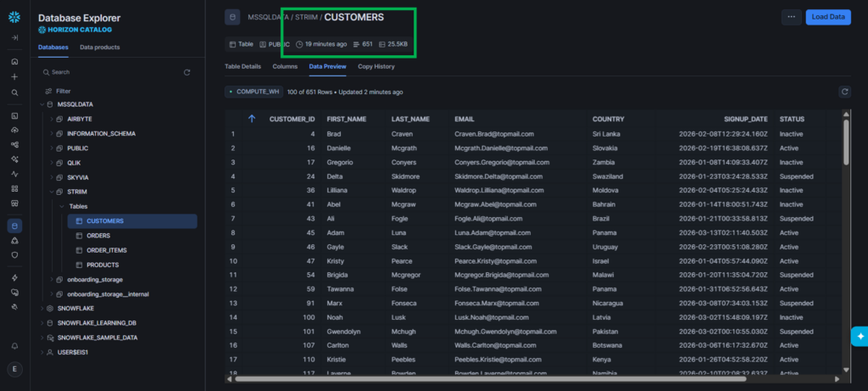This screenshot has height=391, width=868.
Task: Sort by the ascending arrow column header
Action: [x=252, y=119]
